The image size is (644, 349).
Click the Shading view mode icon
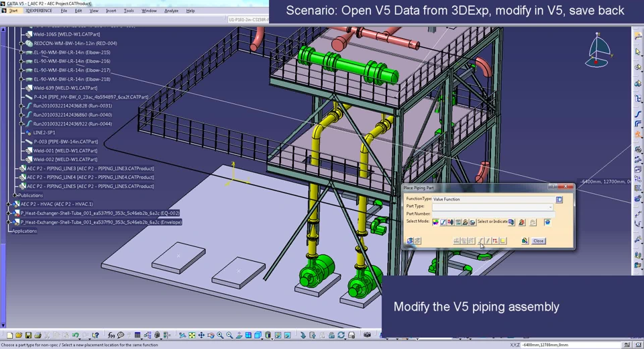coord(268,336)
